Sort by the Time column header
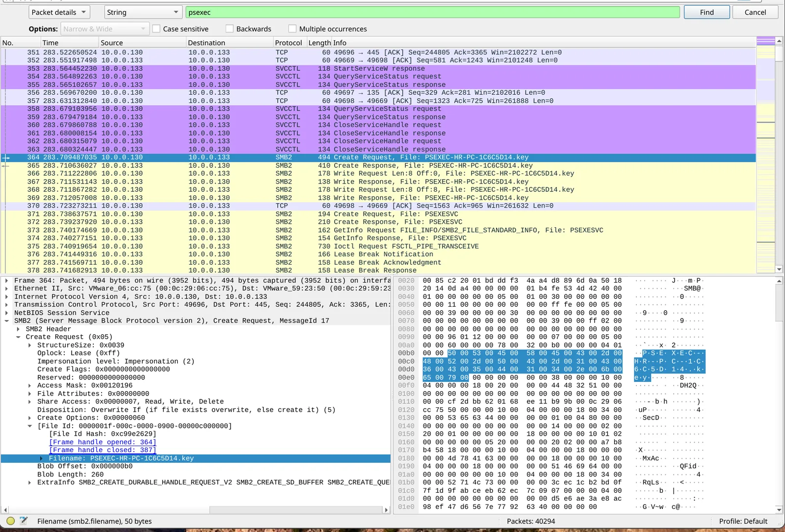This screenshot has width=785, height=532. [70, 43]
